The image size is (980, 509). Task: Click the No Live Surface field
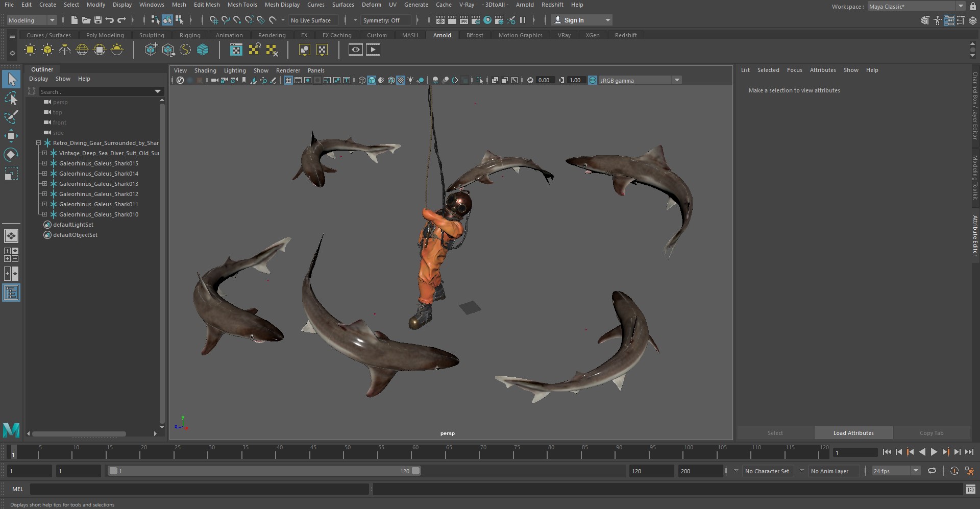point(313,20)
